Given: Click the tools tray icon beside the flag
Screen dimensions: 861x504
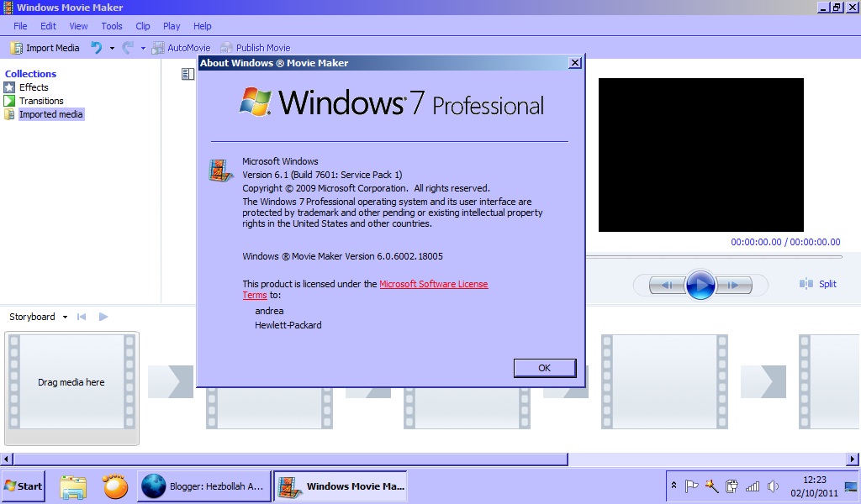Looking at the screenshot, I should click(711, 486).
